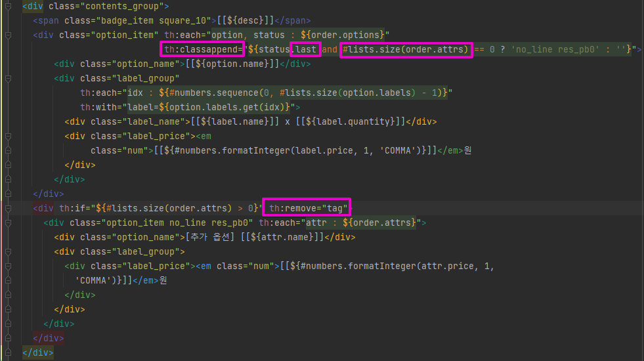Collapse the fold beside the th:each option_item div
Screen dimensions: 644x361
(x=8, y=35)
